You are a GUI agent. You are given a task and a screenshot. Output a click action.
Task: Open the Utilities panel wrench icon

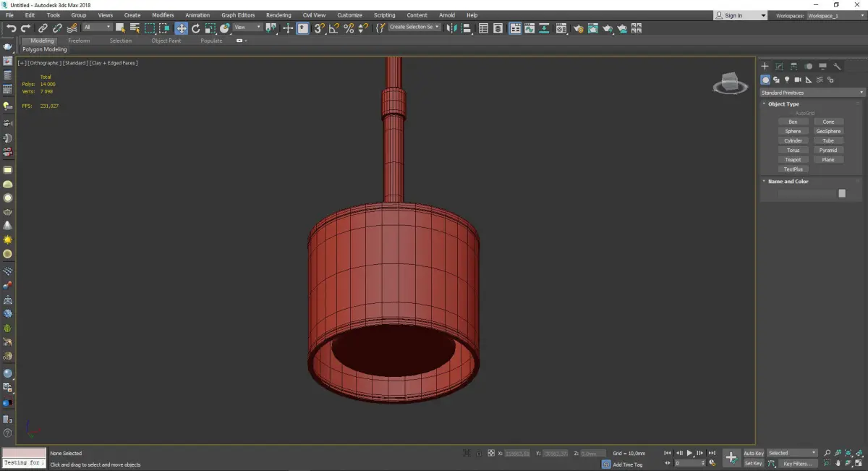tap(838, 66)
